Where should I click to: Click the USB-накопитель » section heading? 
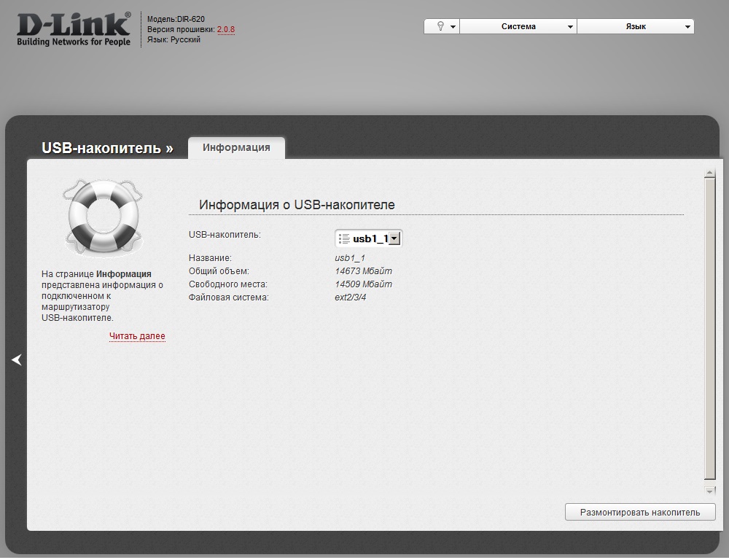pos(107,148)
